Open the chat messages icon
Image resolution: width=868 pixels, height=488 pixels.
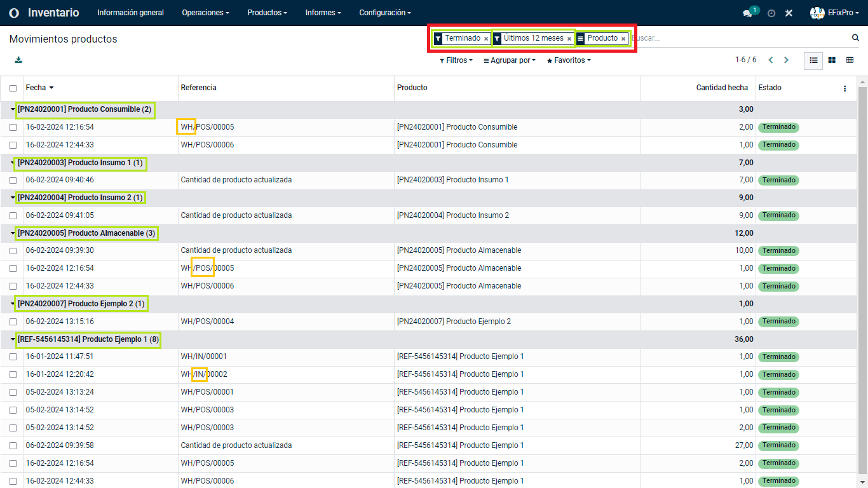747,13
